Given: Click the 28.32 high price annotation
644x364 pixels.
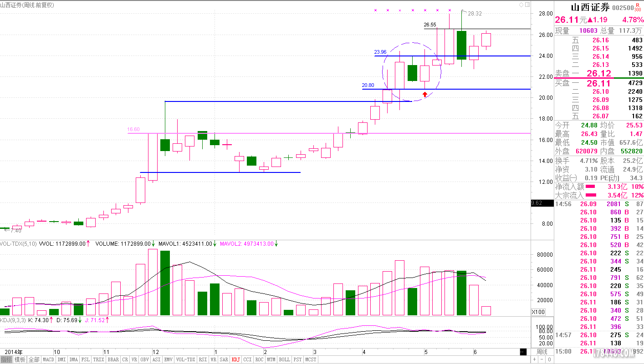Looking at the screenshot, I should click(475, 14).
